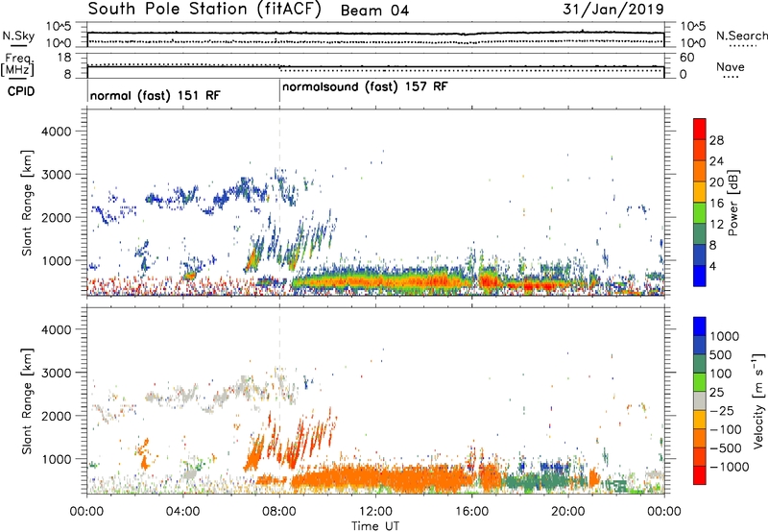The width and height of the screenshot is (768, 532).
Task: Click the "-25" value on Velocity color bar
Action: click(x=722, y=410)
